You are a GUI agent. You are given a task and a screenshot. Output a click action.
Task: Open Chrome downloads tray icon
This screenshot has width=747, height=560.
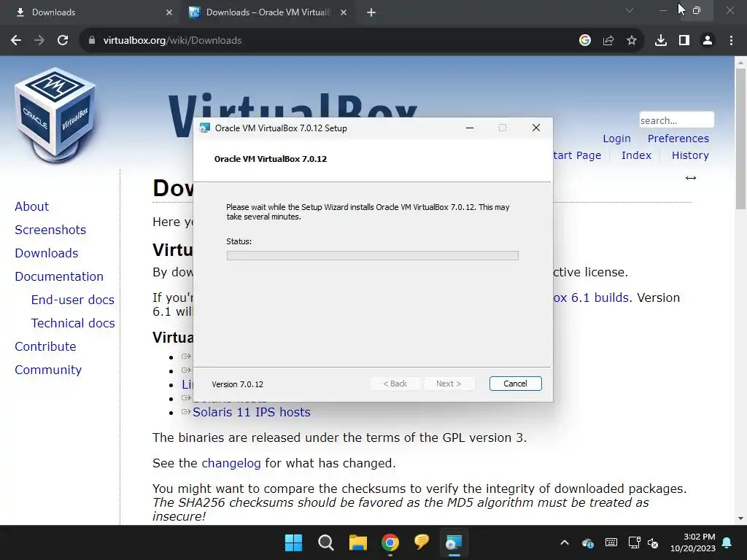pos(661,41)
